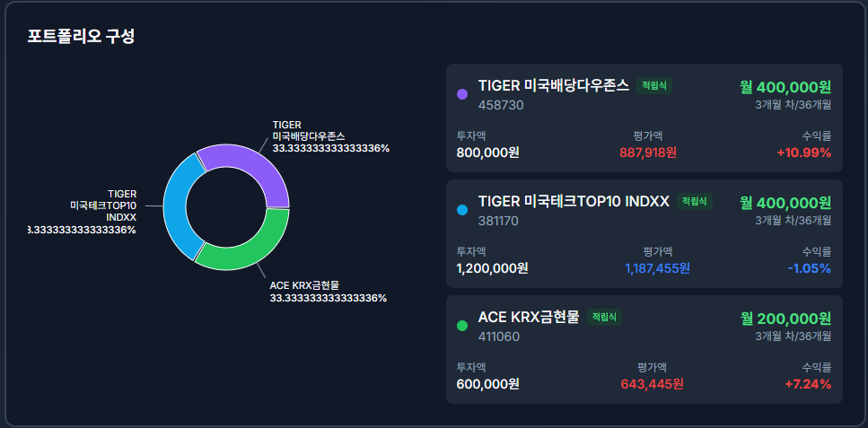Screen dimensions: 868x428
Task: Open the TIGER 미국테크TOP10 INDXX fund title
Action: [574, 201]
